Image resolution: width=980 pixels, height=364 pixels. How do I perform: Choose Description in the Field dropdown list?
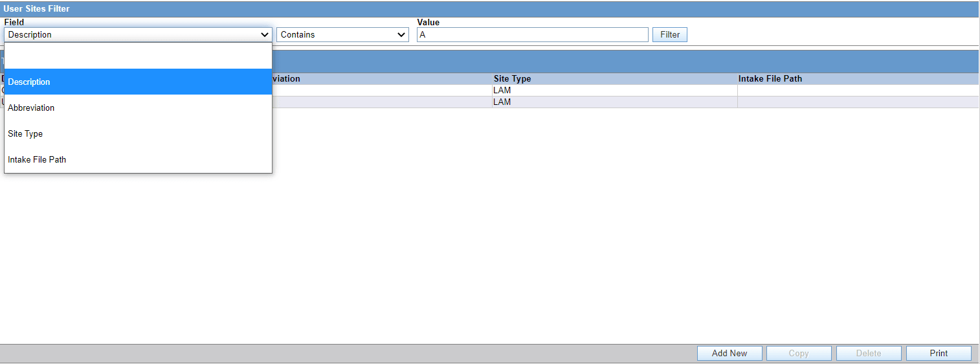point(138,82)
